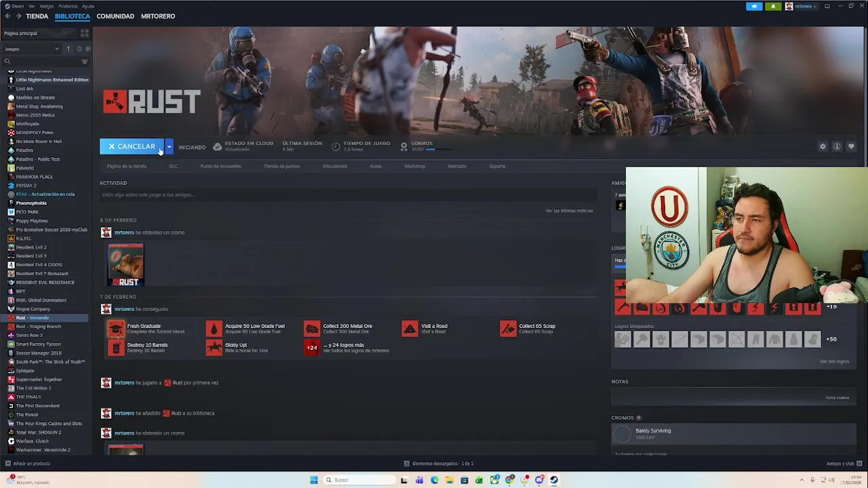Image resolution: width=868 pixels, height=488 pixels.
Task: Click Ver las últimas noticias link
Action: [x=569, y=211]
